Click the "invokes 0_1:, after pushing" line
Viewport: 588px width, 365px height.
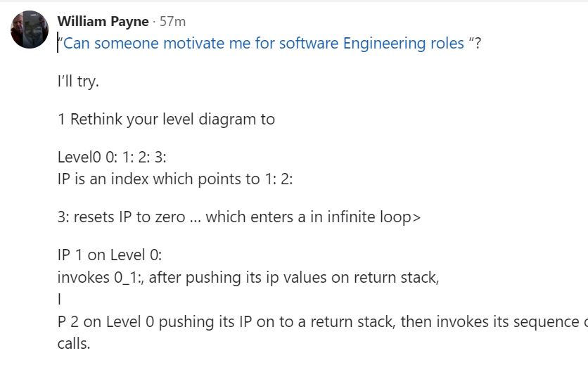[248, 278]
